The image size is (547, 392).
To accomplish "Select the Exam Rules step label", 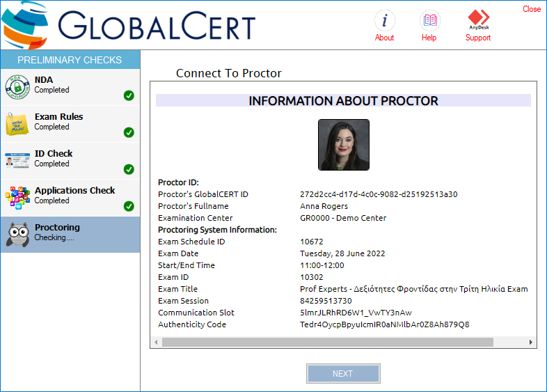I will (58, 117).
